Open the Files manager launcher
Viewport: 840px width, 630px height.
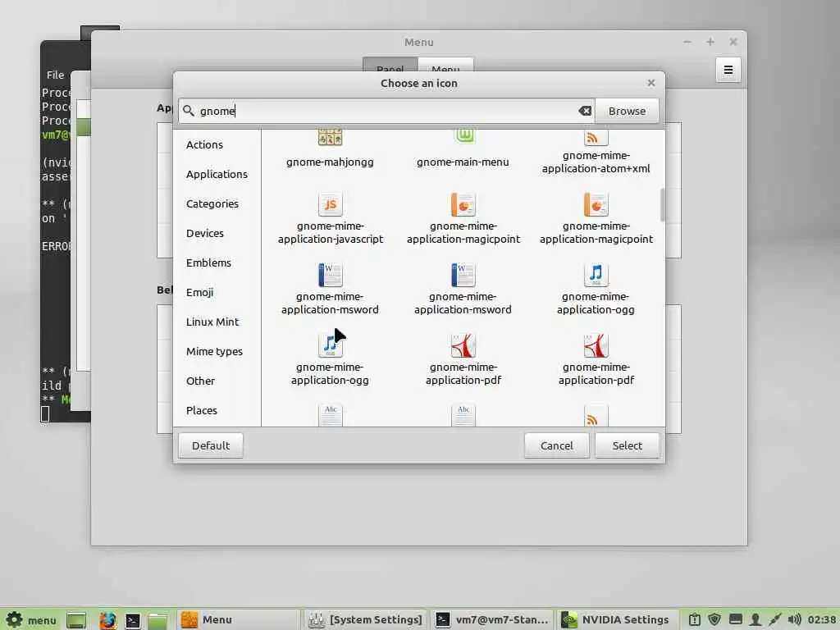coord(157,620)
